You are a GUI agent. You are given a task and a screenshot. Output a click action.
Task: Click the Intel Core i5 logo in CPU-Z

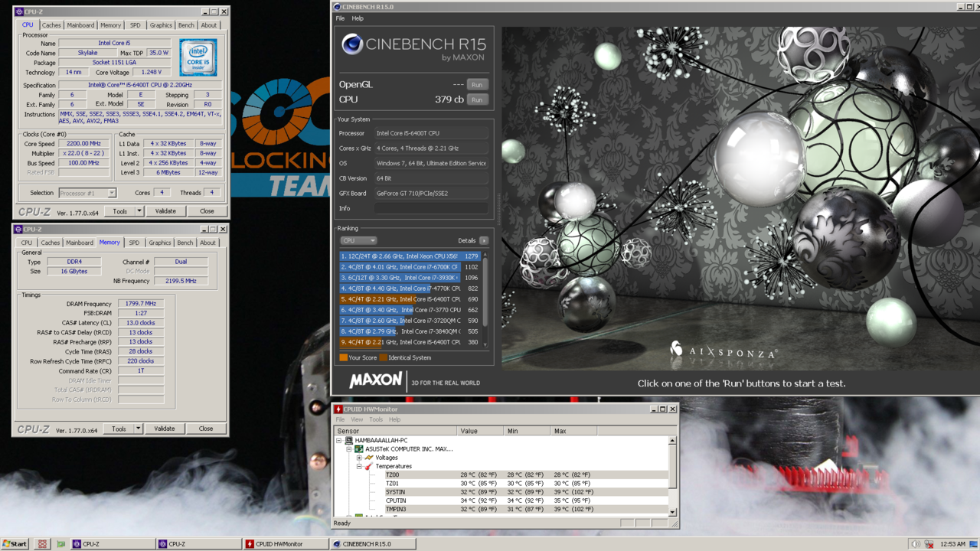[198, 57]
